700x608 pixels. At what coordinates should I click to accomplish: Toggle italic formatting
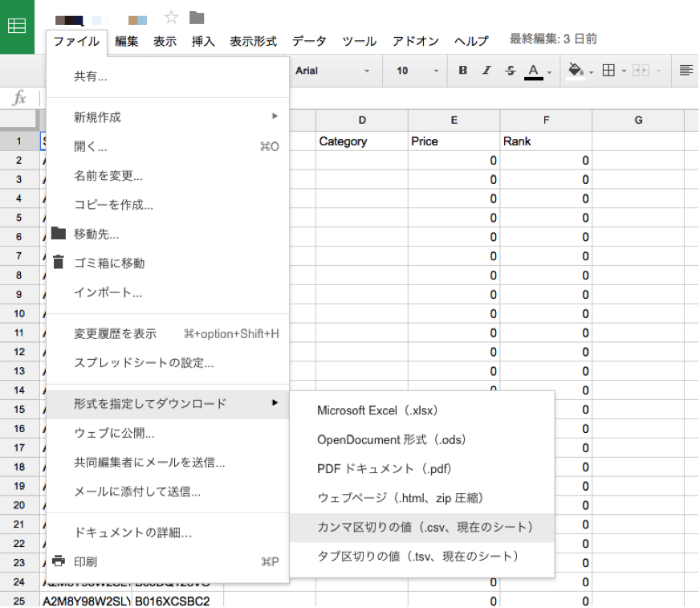pos(486,71)
